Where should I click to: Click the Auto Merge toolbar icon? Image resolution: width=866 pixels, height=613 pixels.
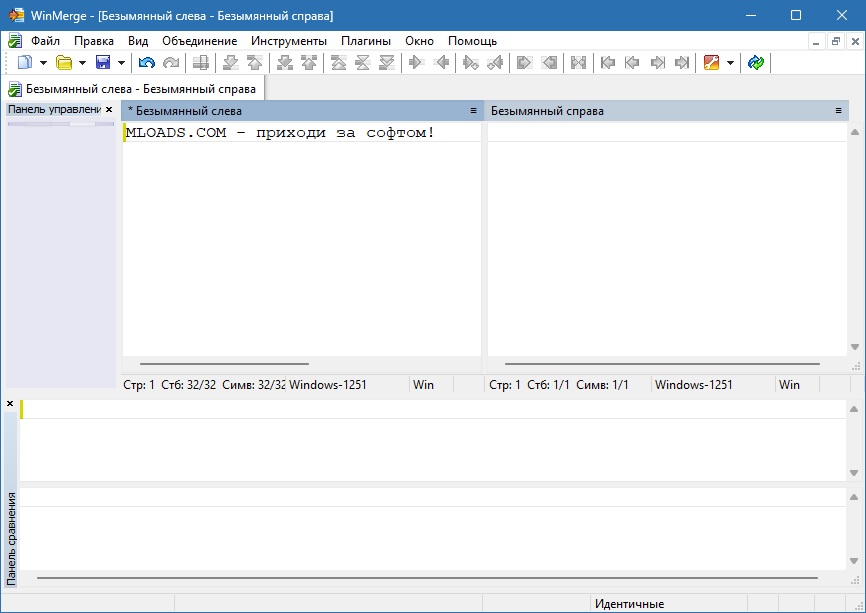click(x=578, y=62)
